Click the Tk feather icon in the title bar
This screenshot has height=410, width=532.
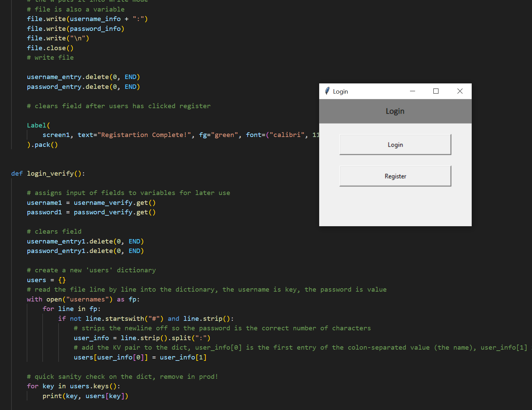327,91
